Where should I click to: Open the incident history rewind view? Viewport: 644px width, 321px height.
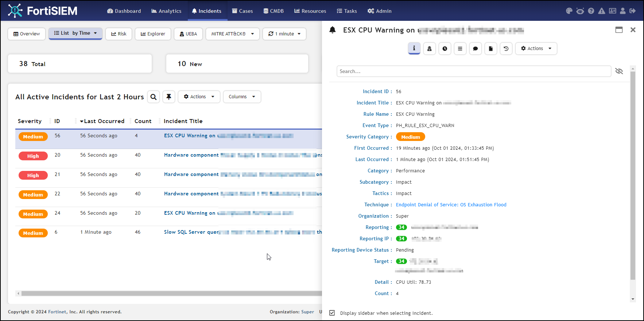point(506,49)
